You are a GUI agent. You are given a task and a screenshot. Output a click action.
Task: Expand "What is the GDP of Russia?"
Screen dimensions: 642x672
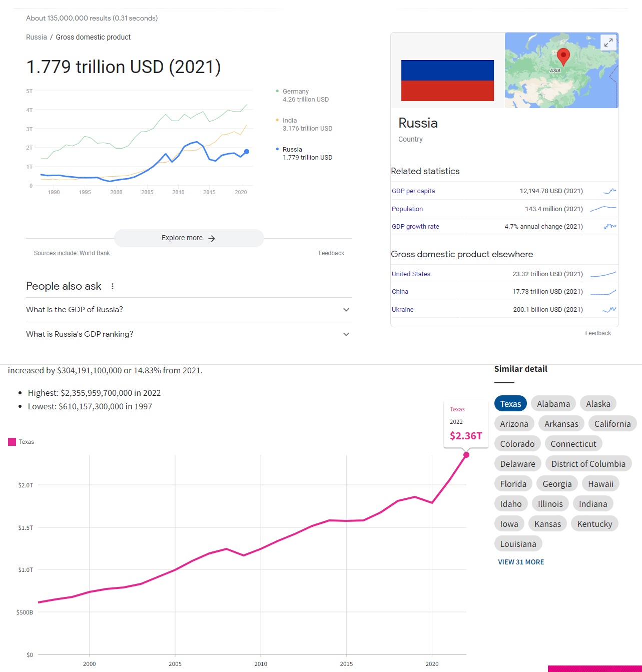[189, 310]
